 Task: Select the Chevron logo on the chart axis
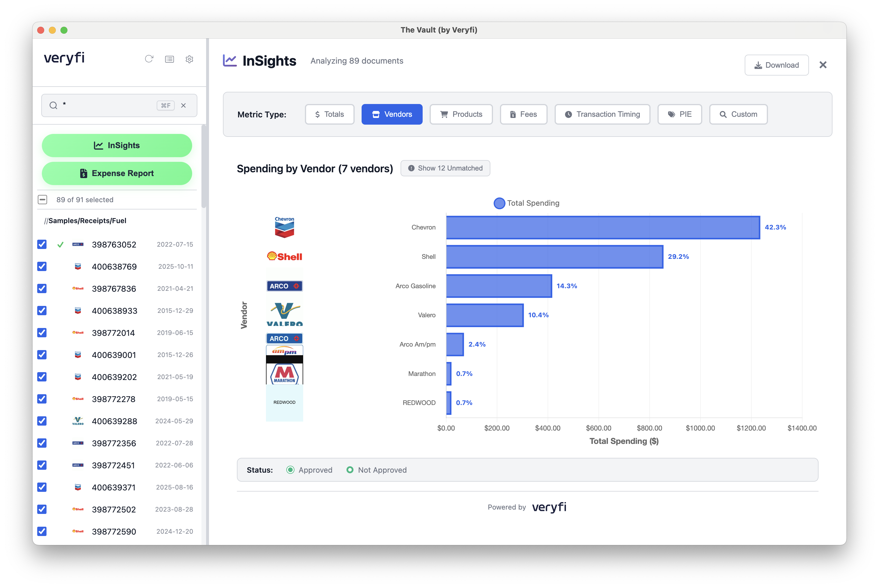tap(284, 227)
